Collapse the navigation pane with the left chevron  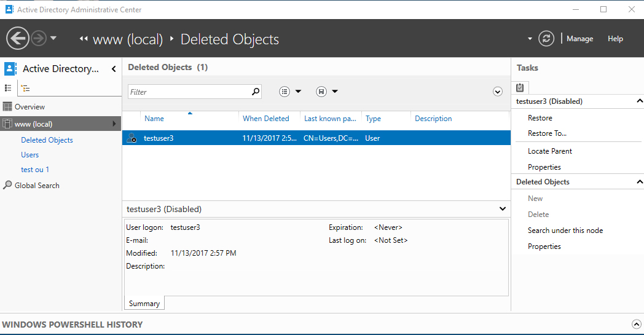[114, 69]
